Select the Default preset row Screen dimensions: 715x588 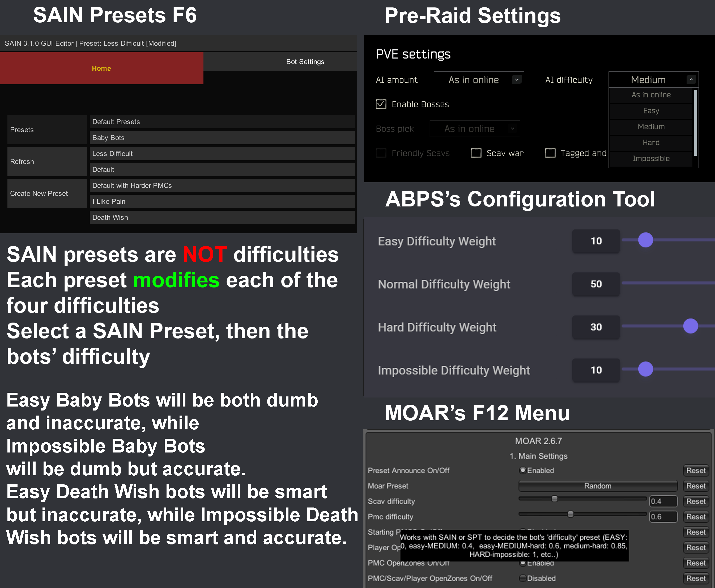point(222,169)
